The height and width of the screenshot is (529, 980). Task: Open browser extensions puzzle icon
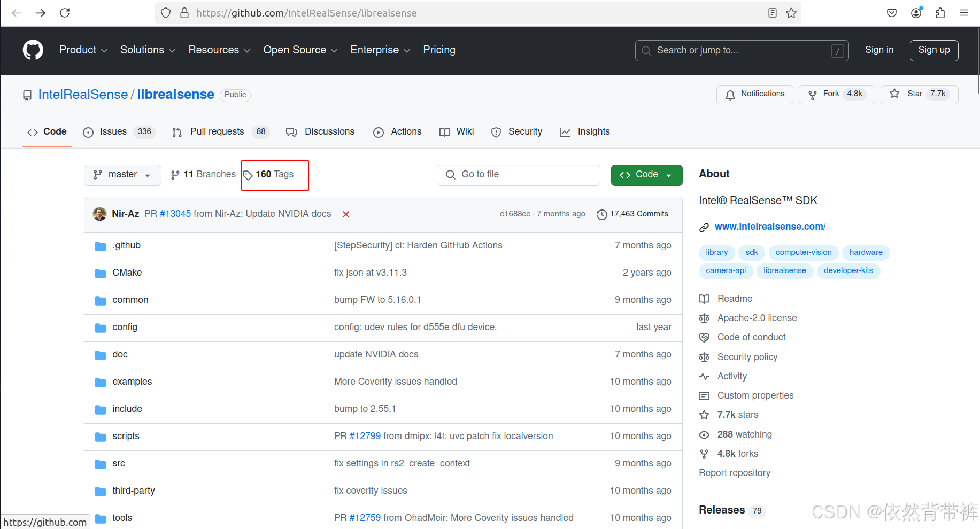pyautogui.click(x=940, y=13)
